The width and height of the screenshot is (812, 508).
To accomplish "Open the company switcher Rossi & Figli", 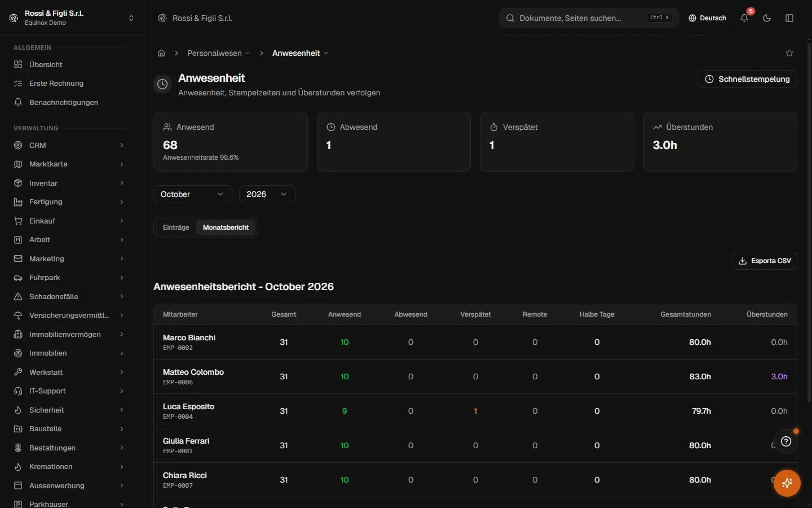I will 72,18.
